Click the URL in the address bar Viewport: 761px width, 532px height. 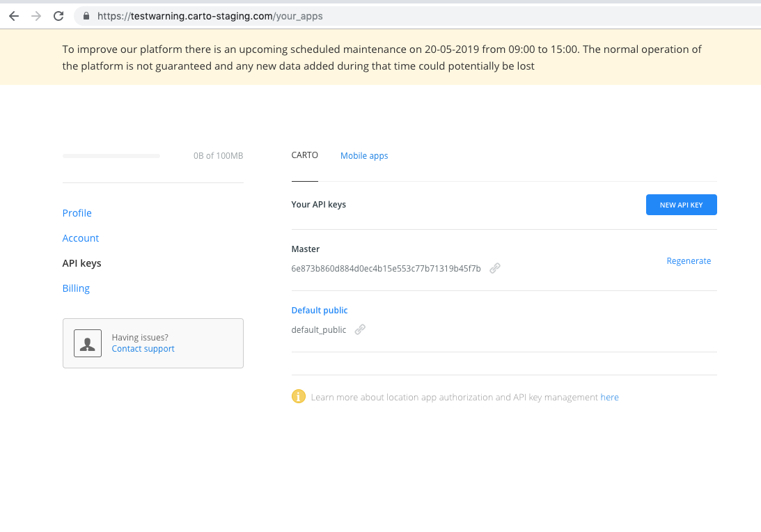pos(210,16)
